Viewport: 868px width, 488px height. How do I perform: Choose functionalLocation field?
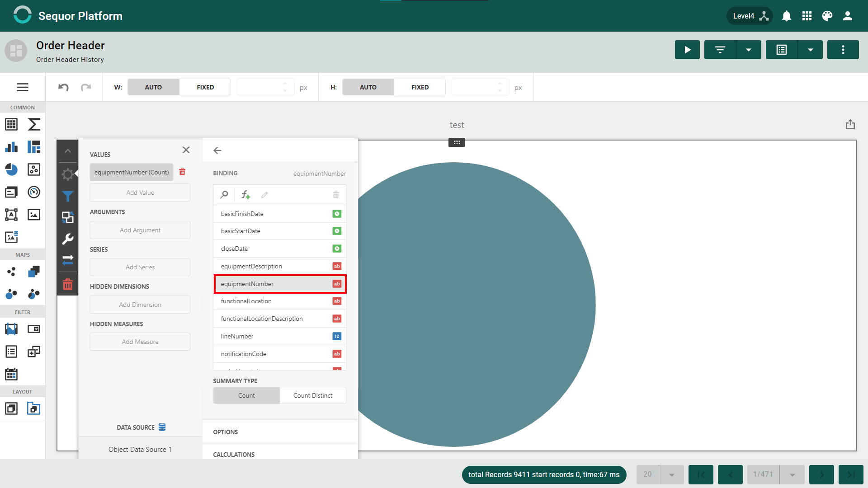(280, 301)
